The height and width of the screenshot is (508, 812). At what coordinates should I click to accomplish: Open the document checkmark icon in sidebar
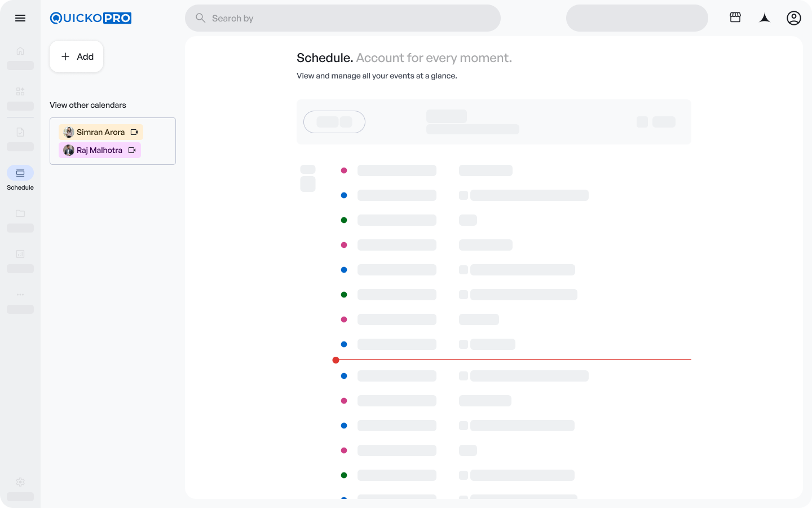20,132
